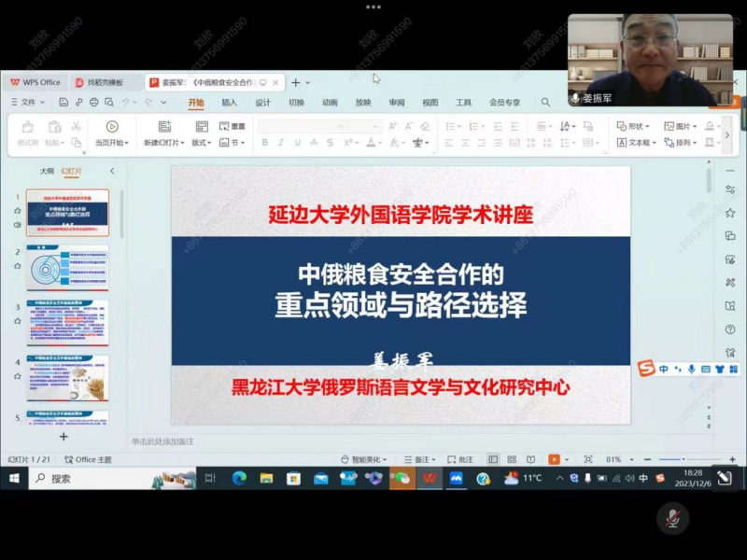Toggle superscript X² formatting
The width and height of the screenshot is (747, 560).
click(x=347, y=143)
